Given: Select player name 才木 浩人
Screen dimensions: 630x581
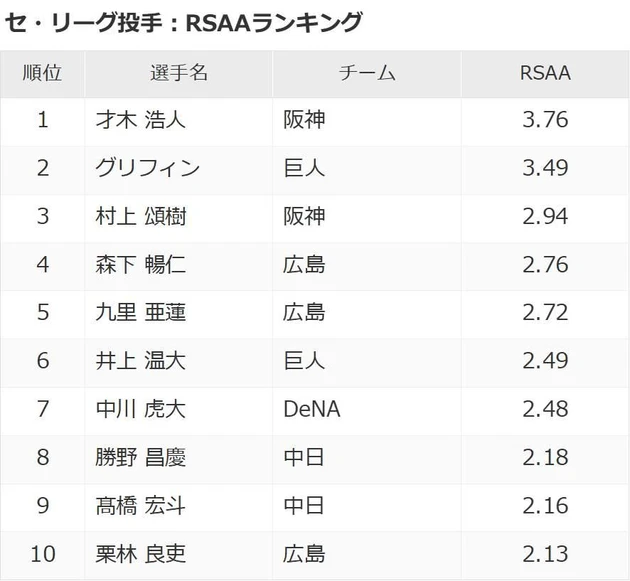Looking at the screenshot, I should tap(140, 120).
